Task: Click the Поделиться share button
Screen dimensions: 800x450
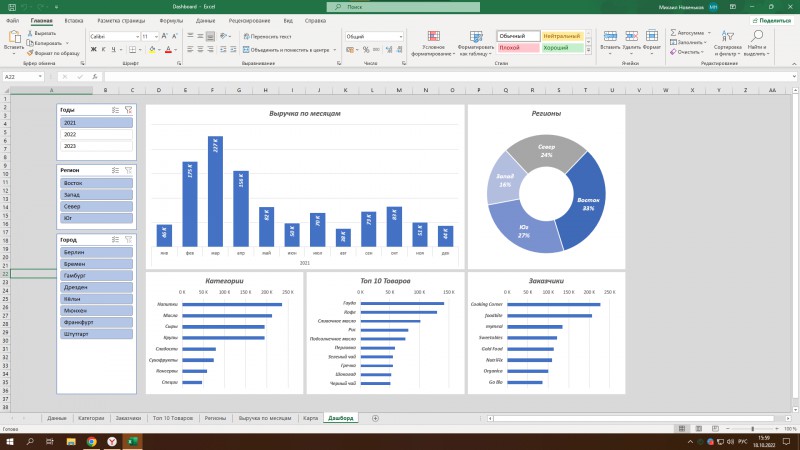Action: 771,20
